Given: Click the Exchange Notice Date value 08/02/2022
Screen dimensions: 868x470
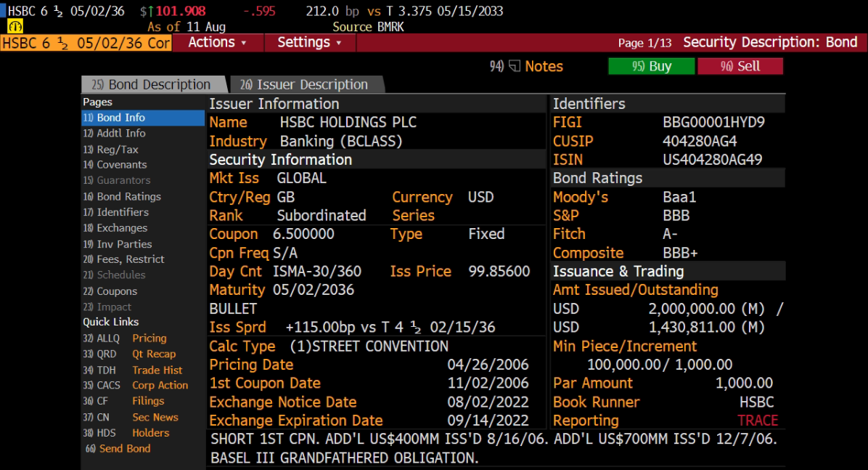Looking at the screenshot, I should 488,402.
